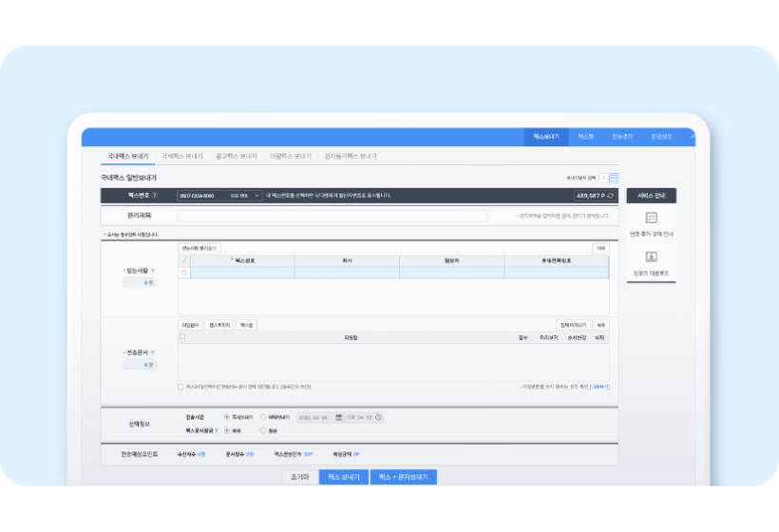The height and width of the screenshot is (532, 779).
Task: Select the quick send view mode icon
Action: [x=603, y=178]
